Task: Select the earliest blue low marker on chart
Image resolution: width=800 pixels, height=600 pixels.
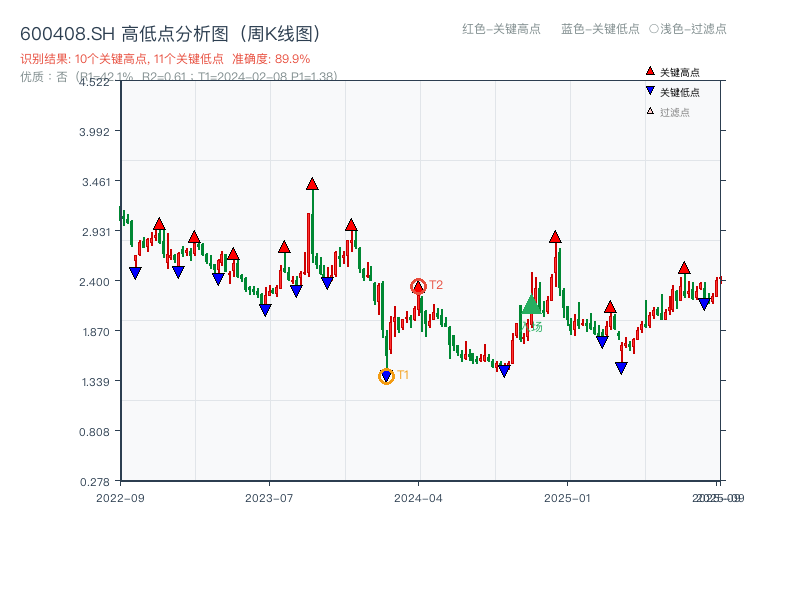Action: (135, 273)
